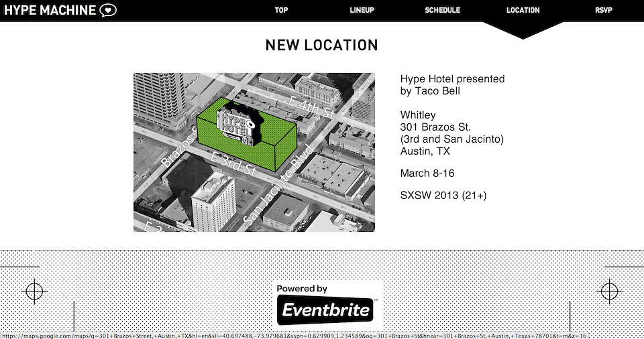This screenshot has height=339, width=644.
Task: Select the LOCATION nav tab
Action: (523, 10)
